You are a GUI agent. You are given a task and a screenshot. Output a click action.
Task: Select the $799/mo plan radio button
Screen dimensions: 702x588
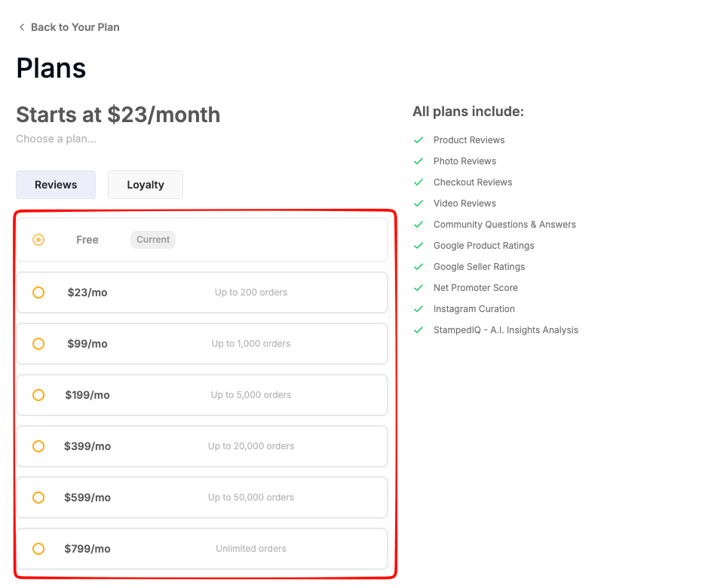[38, 549]
